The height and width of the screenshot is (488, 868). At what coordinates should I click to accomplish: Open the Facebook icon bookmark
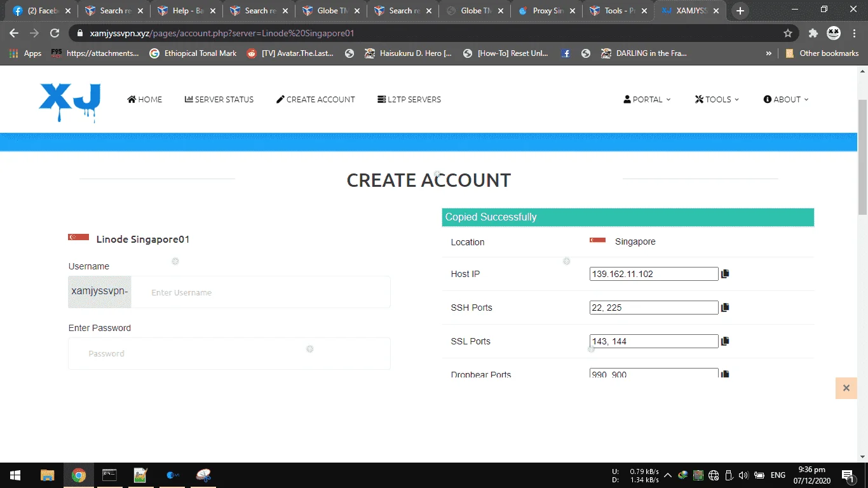point(566,53)
